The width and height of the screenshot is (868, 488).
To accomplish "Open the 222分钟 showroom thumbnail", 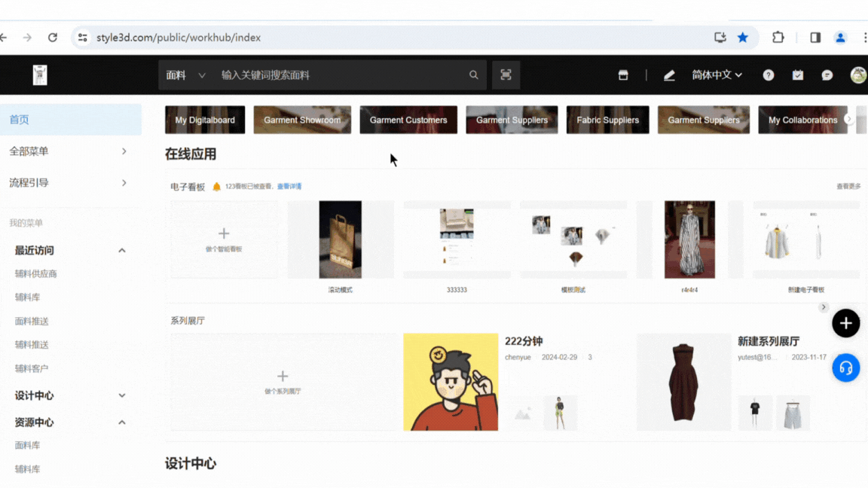I will coord(451,382).
